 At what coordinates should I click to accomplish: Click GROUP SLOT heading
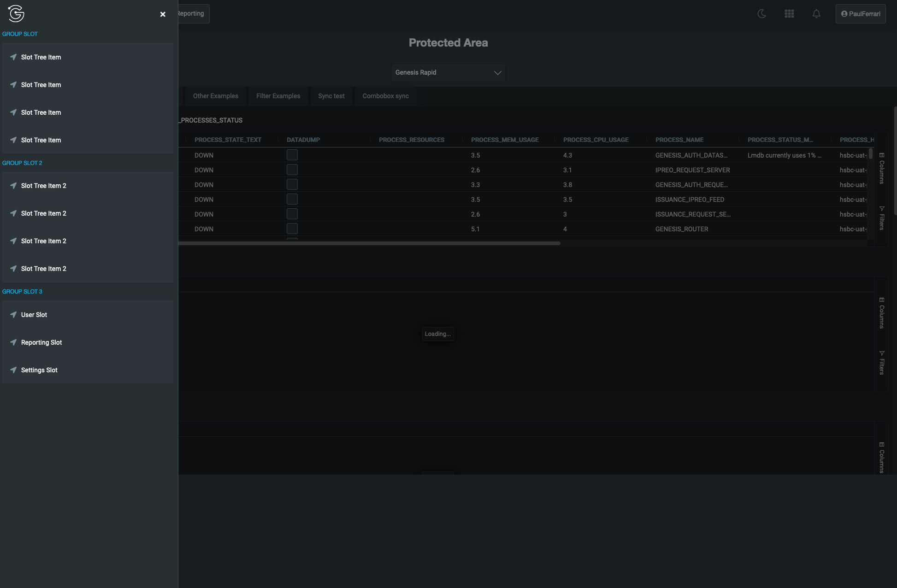(20, 34)
